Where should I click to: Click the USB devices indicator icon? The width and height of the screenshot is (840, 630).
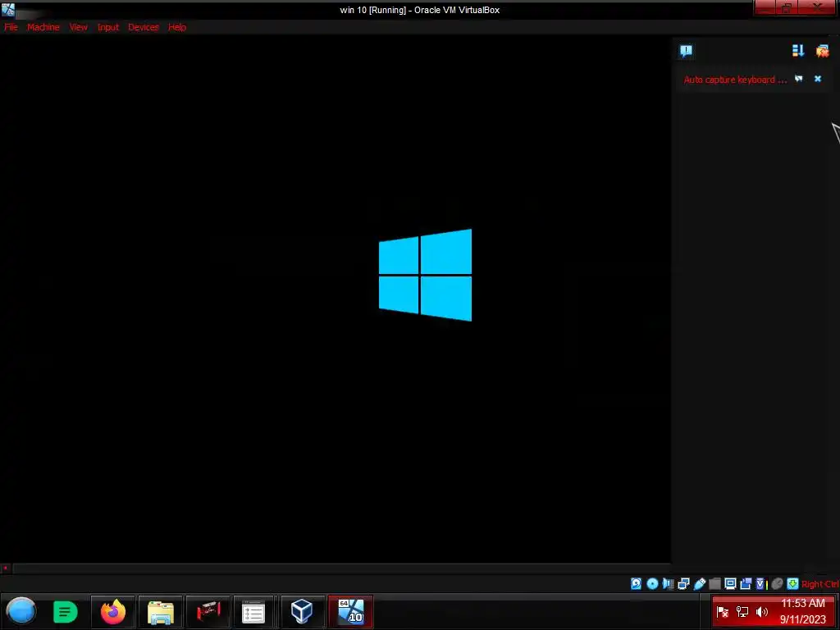click(x=699, y=583)
